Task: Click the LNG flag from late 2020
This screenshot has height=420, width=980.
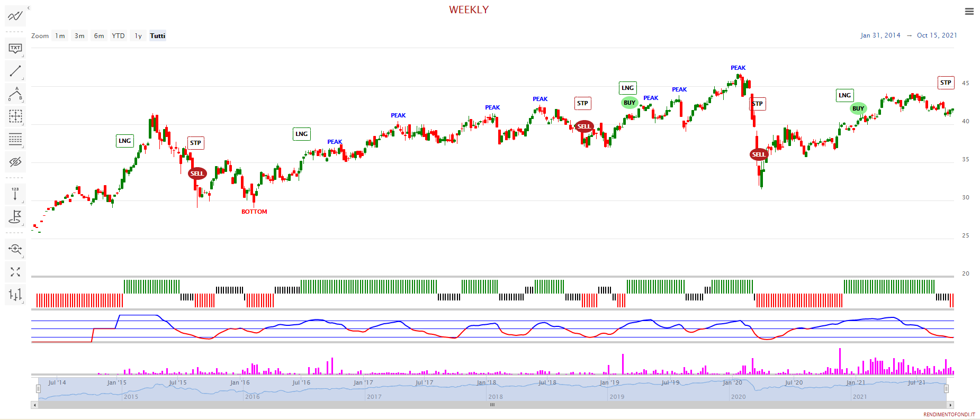Action: coord(845,95)
